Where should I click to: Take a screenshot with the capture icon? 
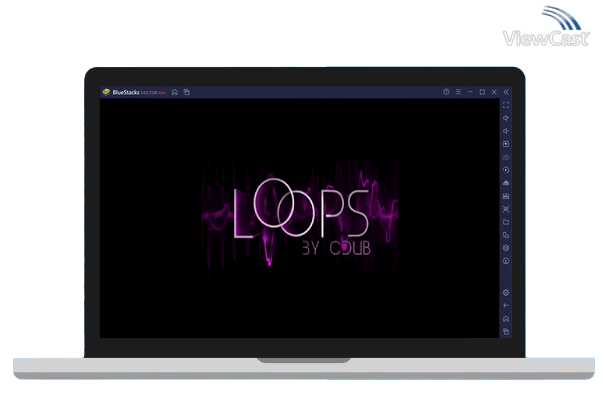point(506,209)
